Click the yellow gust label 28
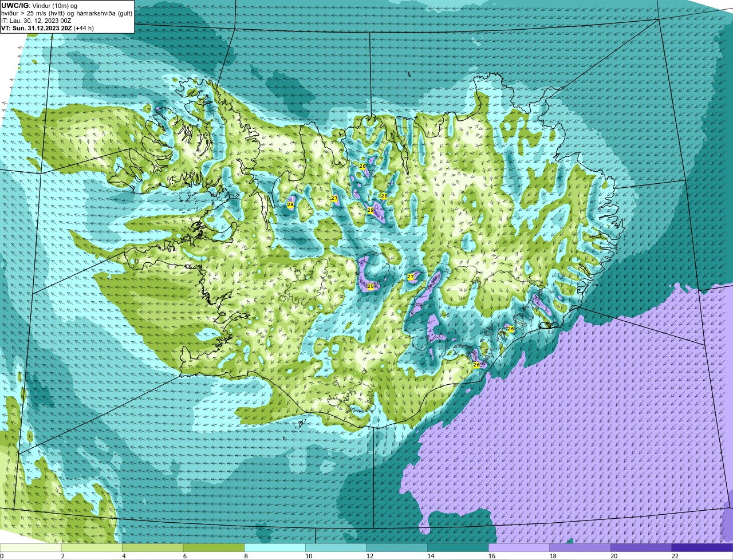This screenshot has height=560, width=733. [x=290, y=204]
